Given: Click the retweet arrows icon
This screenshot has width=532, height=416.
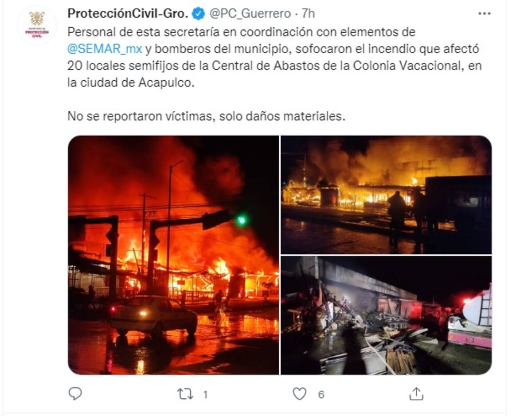Looking at the screenshot, I should [186, 394].
